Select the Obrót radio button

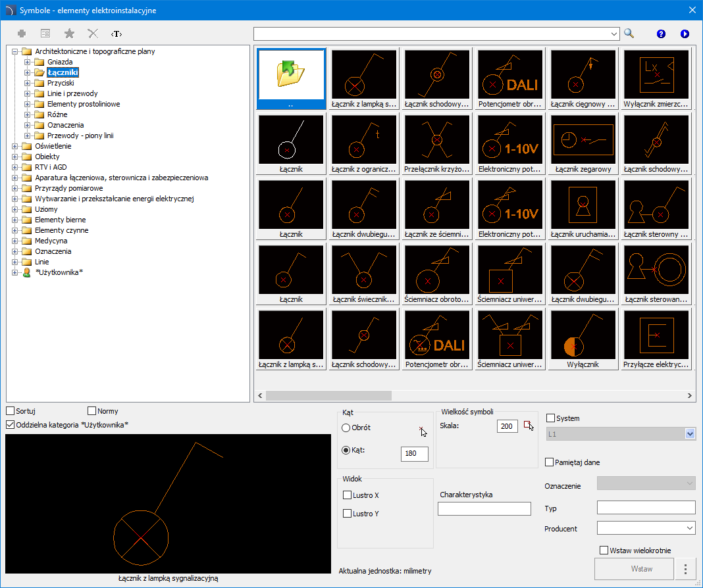click(346, 428)
